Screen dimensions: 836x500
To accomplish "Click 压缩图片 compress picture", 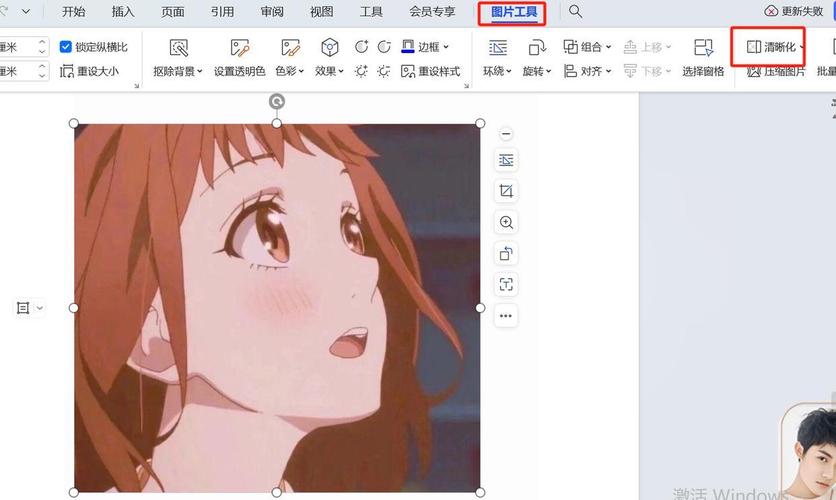I will pos(775,71).
